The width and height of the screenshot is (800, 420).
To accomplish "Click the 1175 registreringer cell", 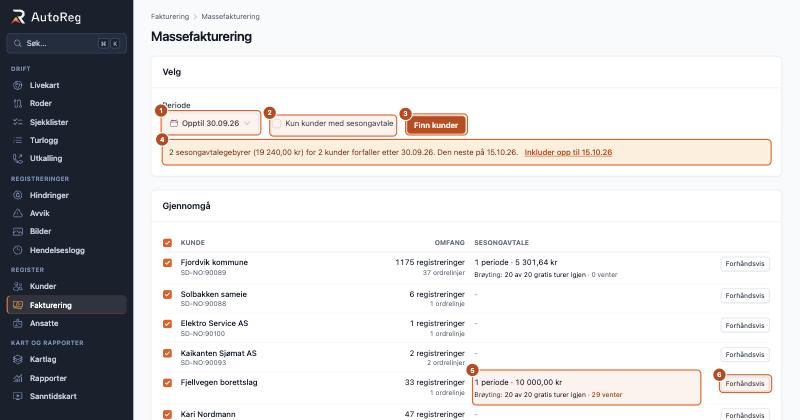I will (430, 262).
